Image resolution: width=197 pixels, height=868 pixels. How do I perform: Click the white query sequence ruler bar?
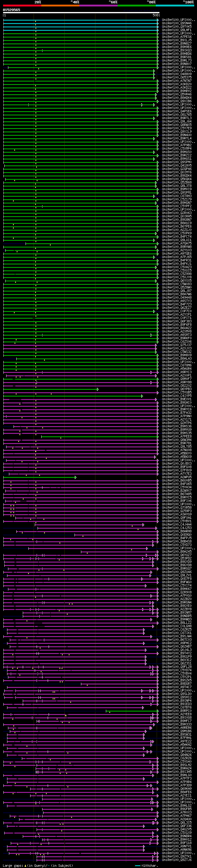pos(81,12)
